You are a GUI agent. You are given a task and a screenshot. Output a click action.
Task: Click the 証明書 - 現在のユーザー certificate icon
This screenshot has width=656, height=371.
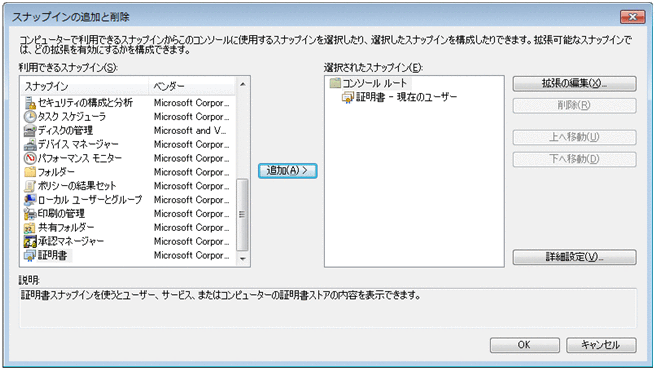coord(348,97)
